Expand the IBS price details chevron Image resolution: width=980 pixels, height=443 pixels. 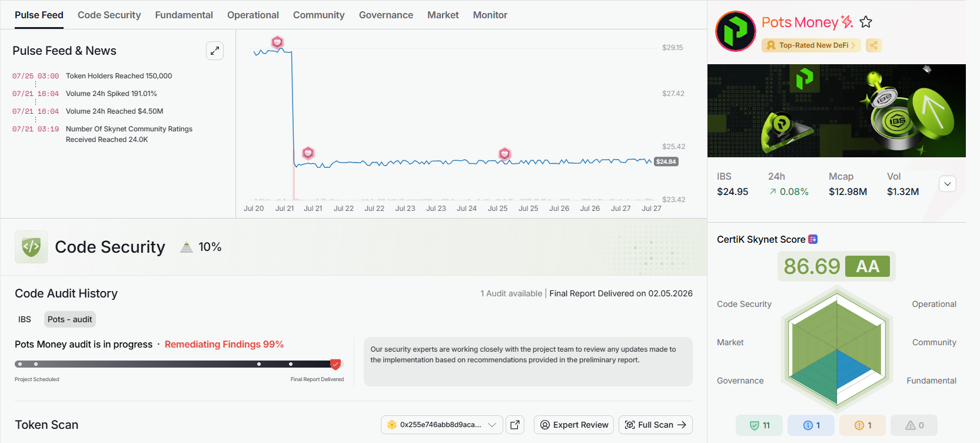click(x=948, y=184)
